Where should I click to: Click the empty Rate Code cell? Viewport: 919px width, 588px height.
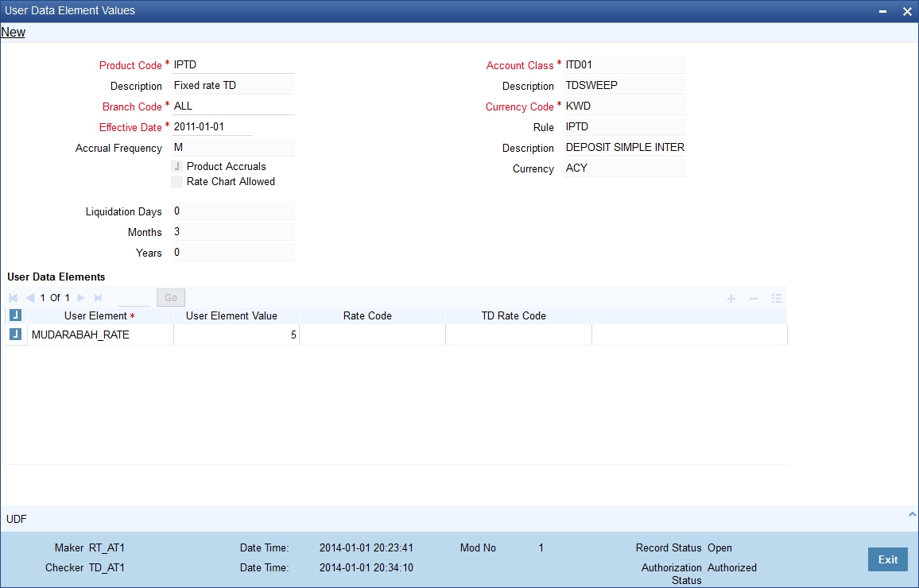(372, 335)
